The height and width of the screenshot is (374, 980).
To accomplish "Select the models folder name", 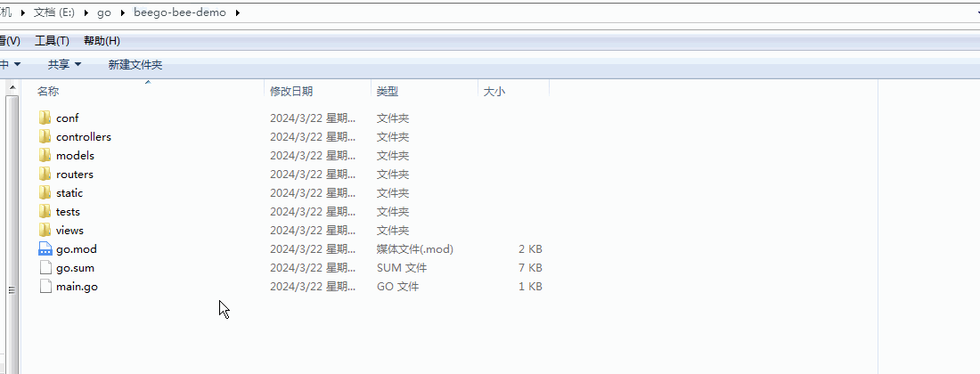I will (x=75, y=156).
